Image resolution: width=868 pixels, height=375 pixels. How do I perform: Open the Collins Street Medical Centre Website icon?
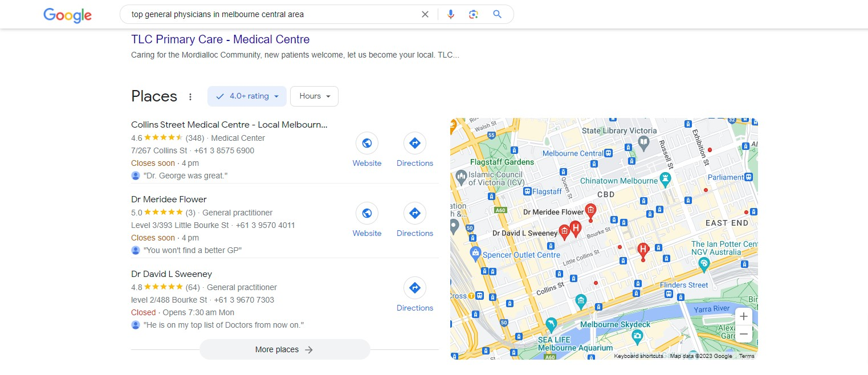(367, 150)
